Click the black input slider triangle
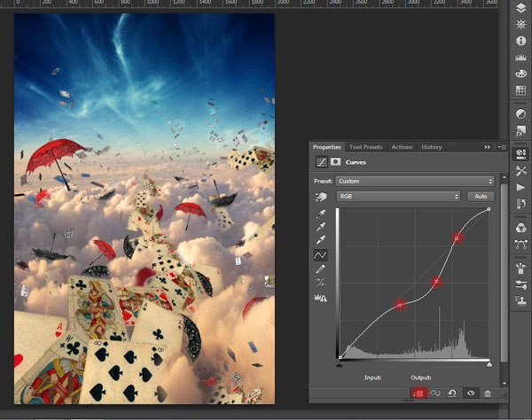This screenshot has height=420, width=532. coord(340,365)
